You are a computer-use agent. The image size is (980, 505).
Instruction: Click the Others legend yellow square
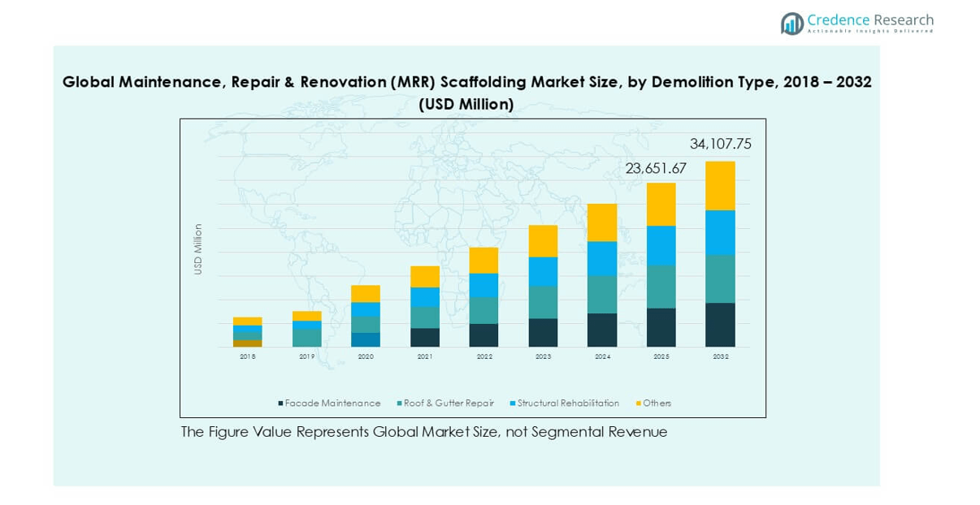[x=639, y=404]
